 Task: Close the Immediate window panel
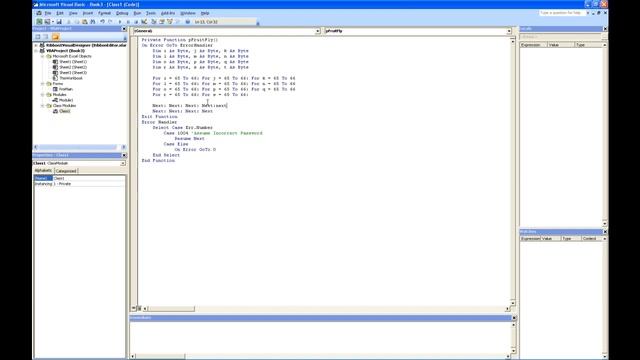click(514, 318)
